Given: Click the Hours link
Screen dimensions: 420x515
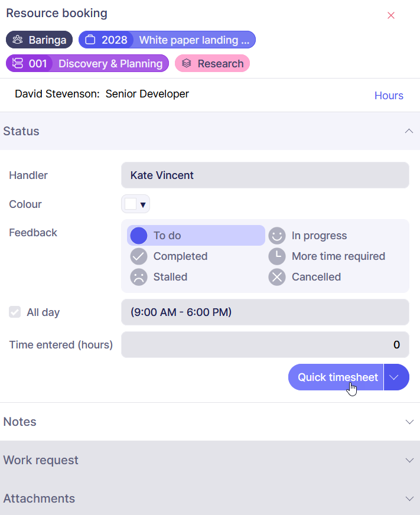Looking at the screenshot, I should click(x=389, y=96).
